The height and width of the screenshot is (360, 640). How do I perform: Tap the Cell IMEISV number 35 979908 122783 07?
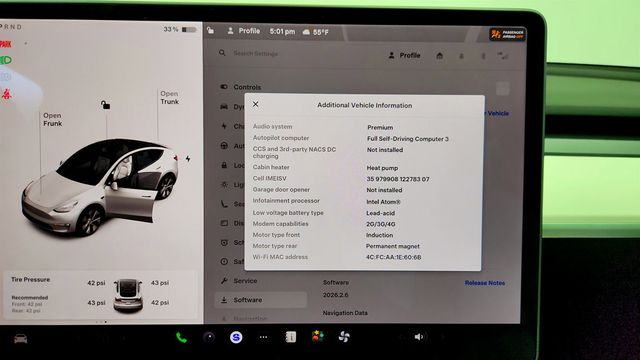[398, 179]
